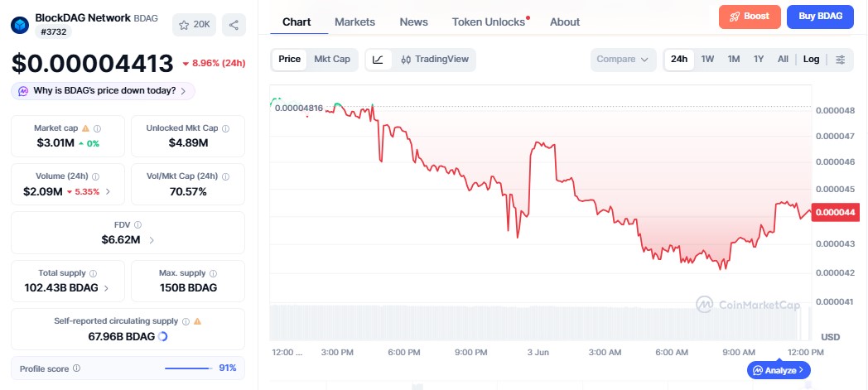
Task: Expand FDV details chevron
Action: [152, 240]
